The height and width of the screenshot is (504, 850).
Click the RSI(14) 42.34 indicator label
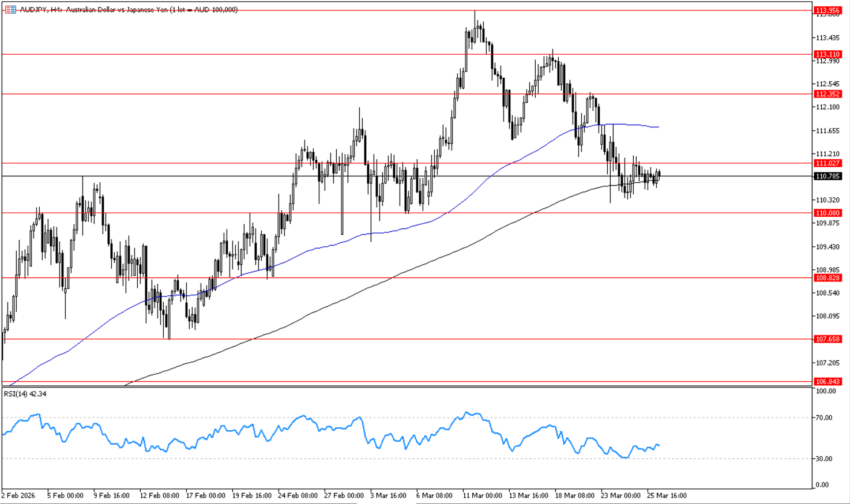click(25, 394)
